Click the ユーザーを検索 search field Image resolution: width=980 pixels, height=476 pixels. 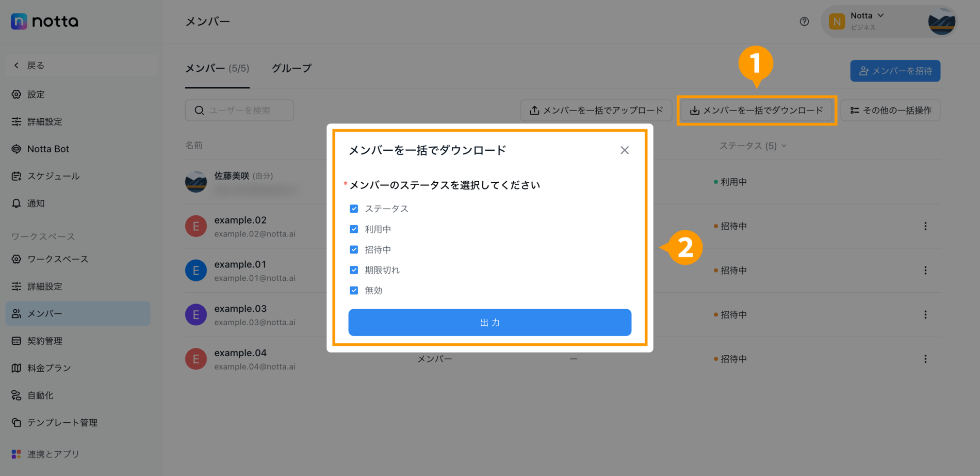(x=239, y=110)
